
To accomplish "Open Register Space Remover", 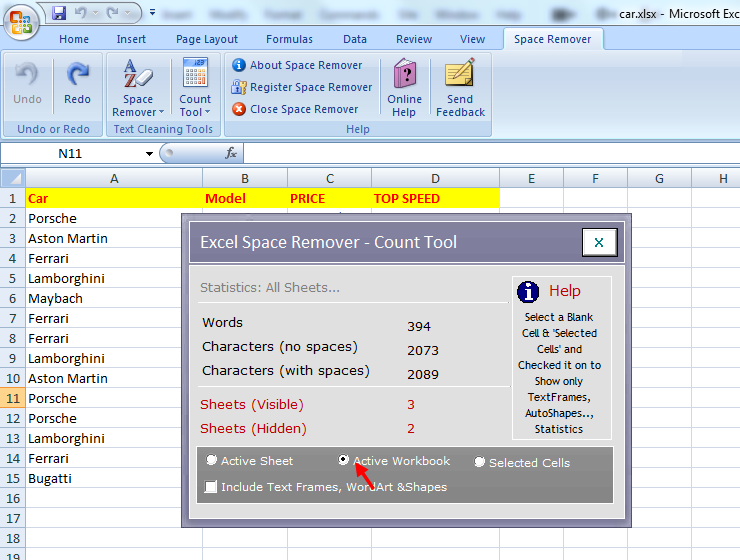I will pyautogui.click(x=302, y=87).
